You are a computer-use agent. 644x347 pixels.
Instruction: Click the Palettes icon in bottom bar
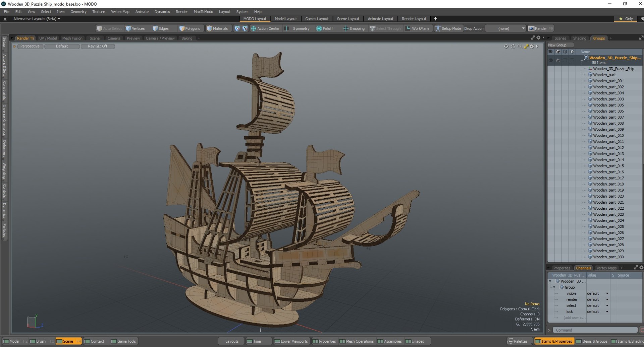tap(511, 341)
